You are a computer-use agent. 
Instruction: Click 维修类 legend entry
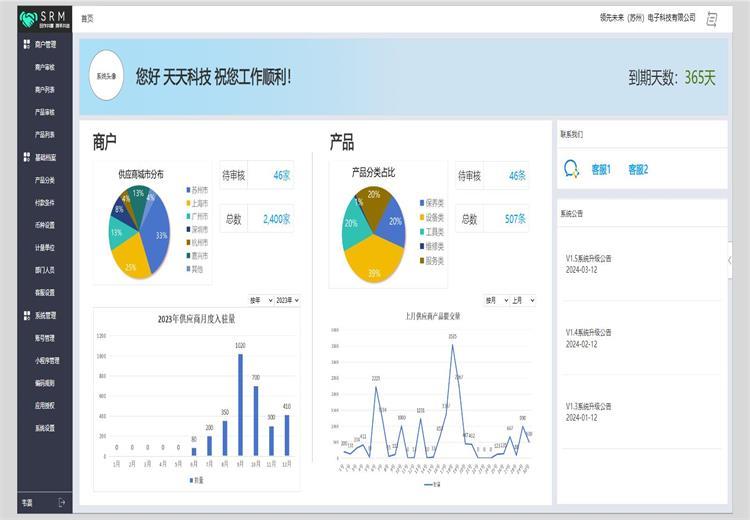[432, 246]
